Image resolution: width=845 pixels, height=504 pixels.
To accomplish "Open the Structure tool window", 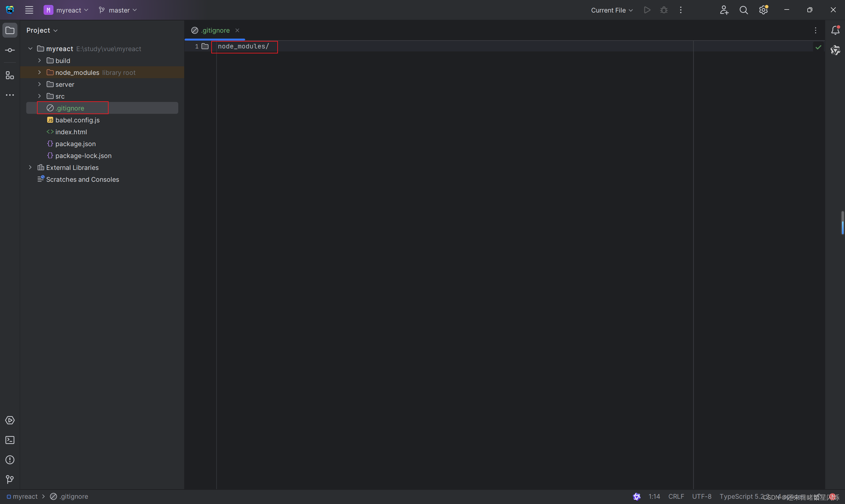I will 10,76.
